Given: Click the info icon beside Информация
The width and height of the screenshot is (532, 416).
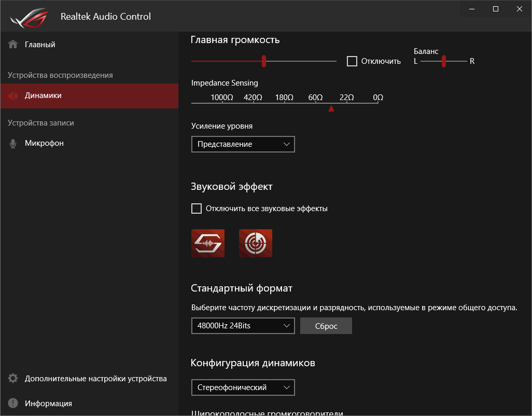Looking at the screenshot, I should tap(11, 403).
